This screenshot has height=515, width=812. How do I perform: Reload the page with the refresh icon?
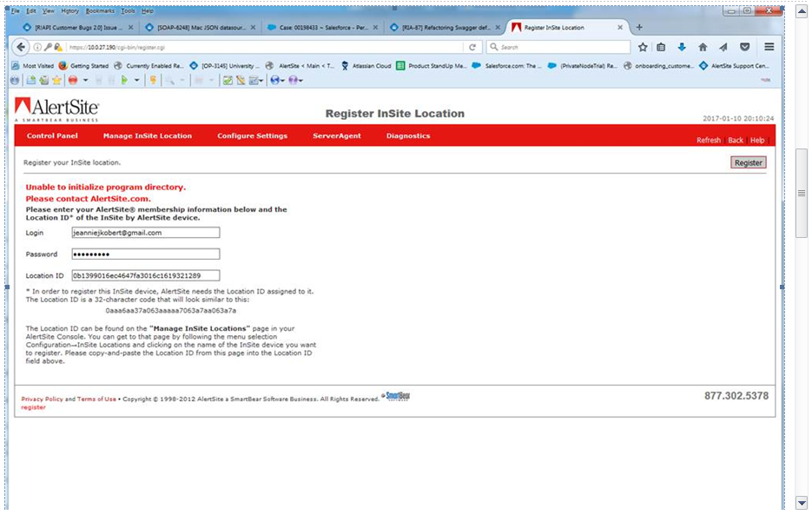pyautogui.click(x=472, y=47)
